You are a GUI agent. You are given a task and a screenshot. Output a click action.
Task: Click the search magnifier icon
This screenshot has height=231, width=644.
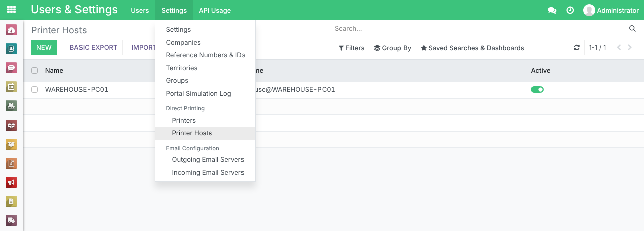pyautogui.click(x=632, y=29)
